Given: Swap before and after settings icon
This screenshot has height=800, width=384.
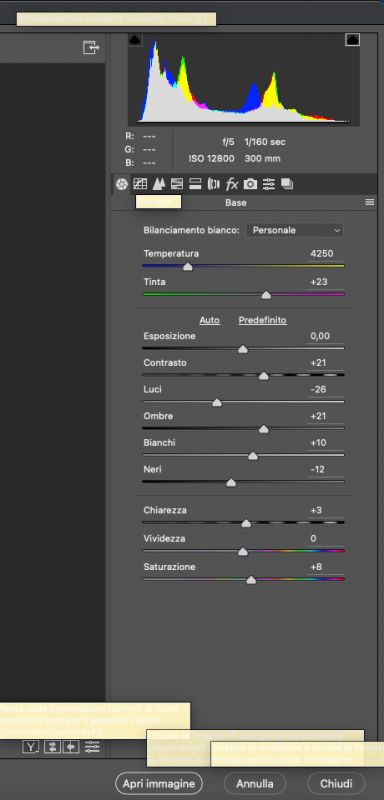Looking at the screenshot, I should 52,747.
